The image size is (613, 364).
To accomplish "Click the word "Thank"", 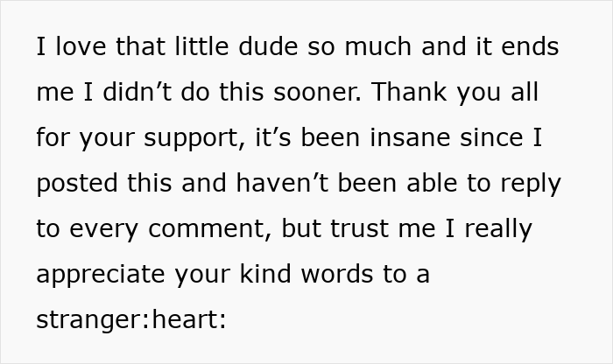I will click(409, 92).
